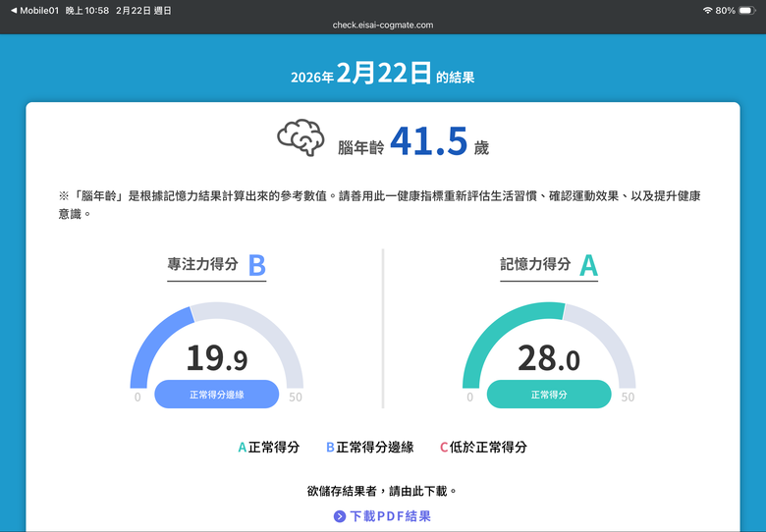
Task: Click the green 正常得分 pill button
Action: [549, 395]
